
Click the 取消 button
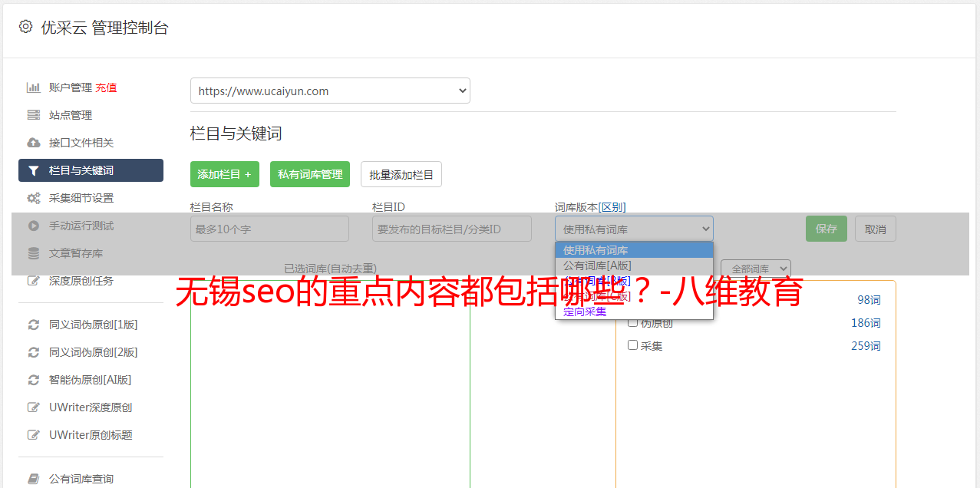tap(876, 229)
